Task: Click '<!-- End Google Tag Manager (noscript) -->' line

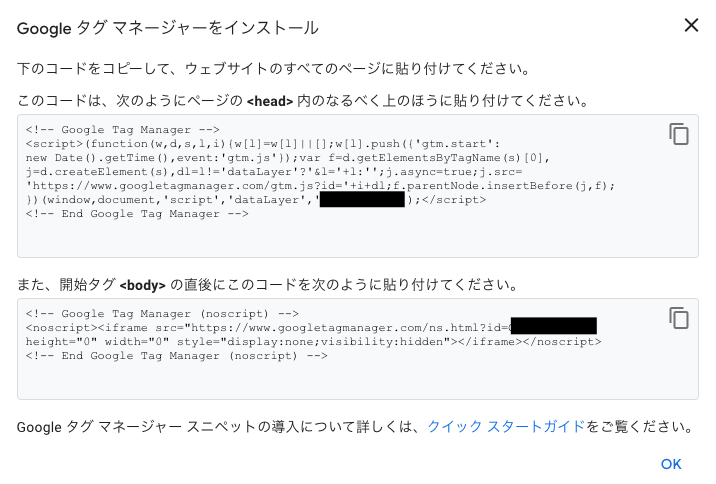Action: click(x=176, y=356)
